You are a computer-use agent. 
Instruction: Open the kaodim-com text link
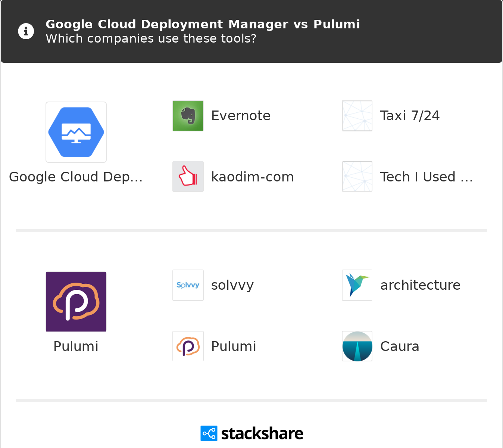point(252,177)
